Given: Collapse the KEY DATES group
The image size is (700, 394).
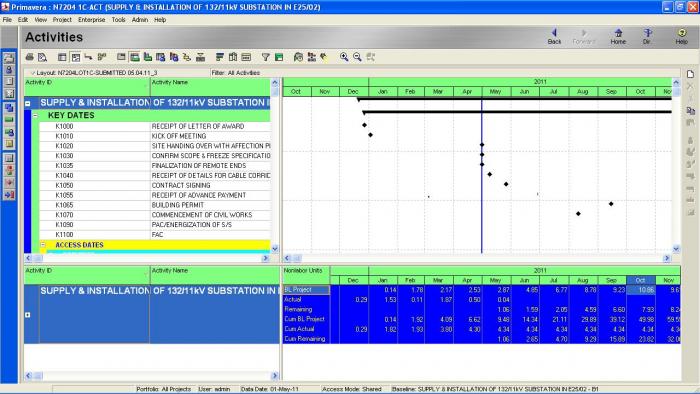Looking at the screenshot, I should click(x=35, y=115).
